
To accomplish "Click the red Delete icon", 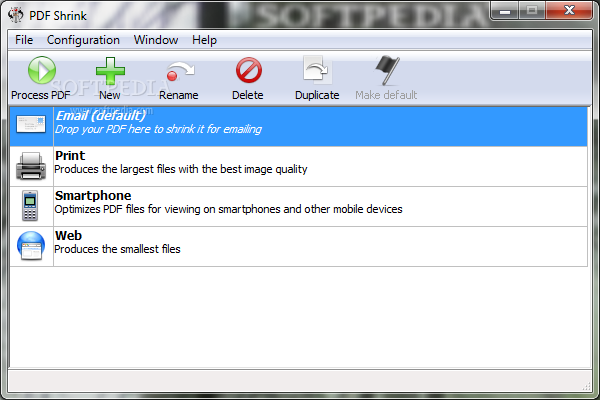I will [249, 70].
